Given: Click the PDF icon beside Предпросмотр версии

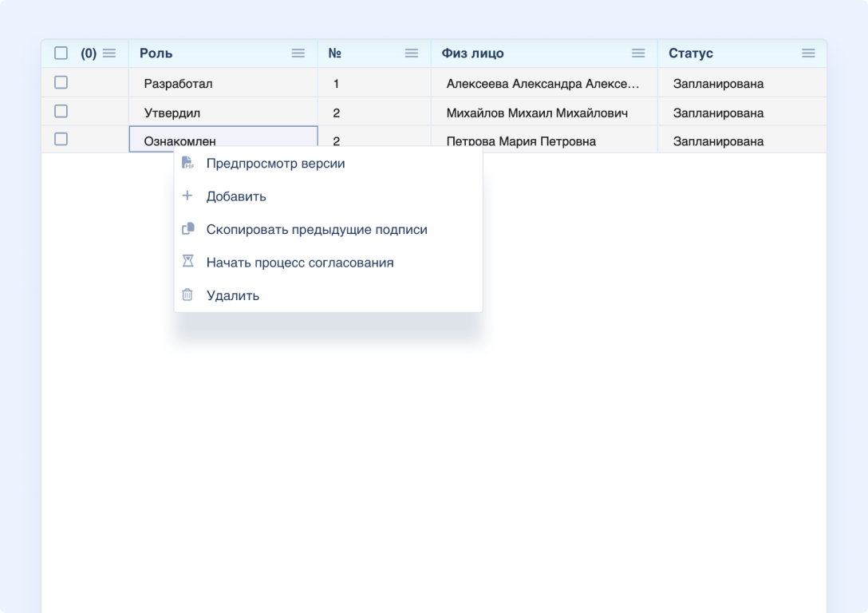Looking at the screenshot, I should [188, 164].
